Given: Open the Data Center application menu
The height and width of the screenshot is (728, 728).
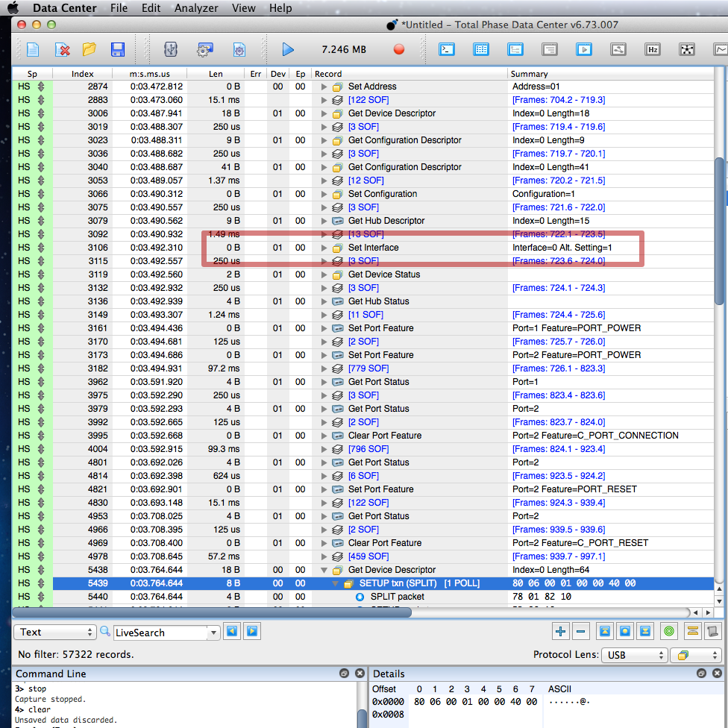Looking at the screenshot, I should tap(65, 8).
